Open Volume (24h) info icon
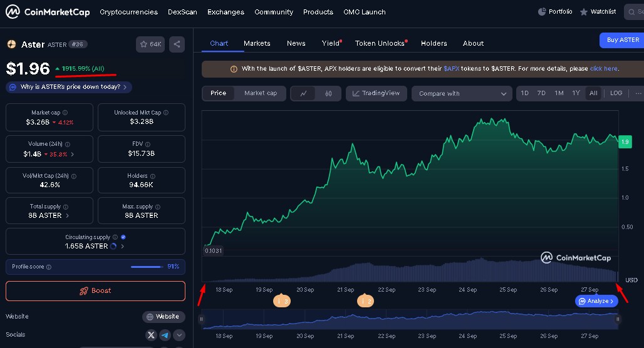This screenshot has width=644, height=348. point(68,144)
